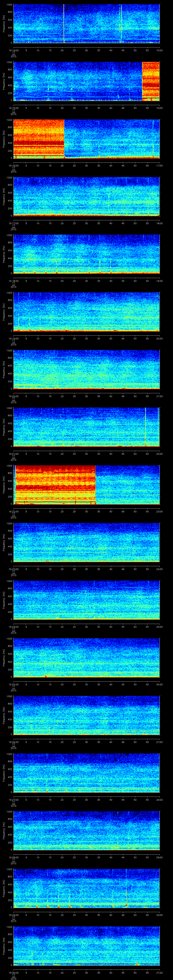Click the spectrogram panel starting at 19:29:00
The width and height of the screenshot is (173, 980).
(87, 888)
